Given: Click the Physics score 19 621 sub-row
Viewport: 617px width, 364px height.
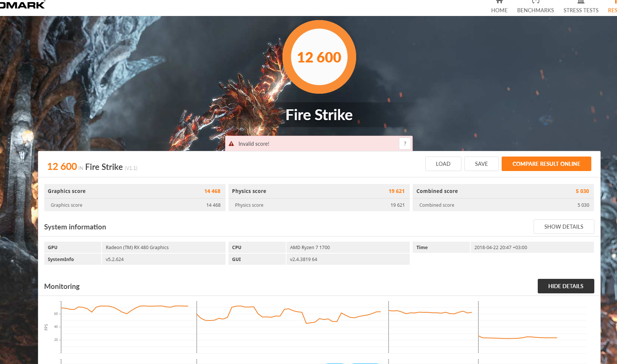Looking at the screenshot, I should (x=319, y=205).
